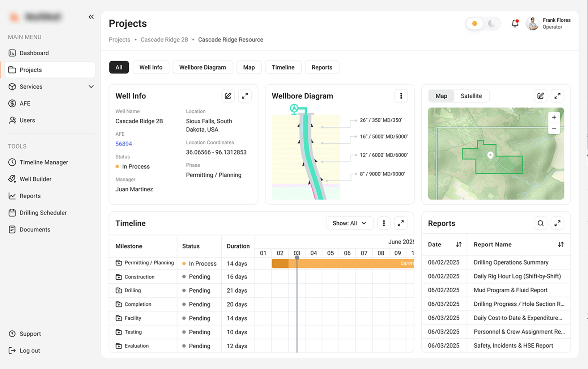This screenshot has height=369, width=588.
Task: Collapse the main menu sidebar
Action: tap(91, 16)
